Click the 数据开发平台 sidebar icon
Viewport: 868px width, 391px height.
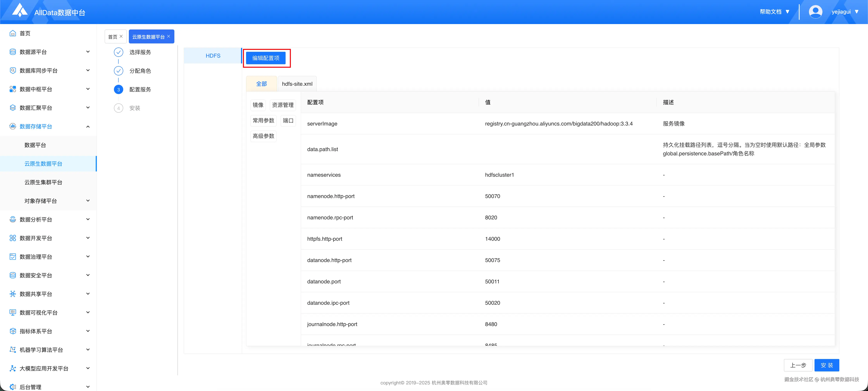(13, 238)
